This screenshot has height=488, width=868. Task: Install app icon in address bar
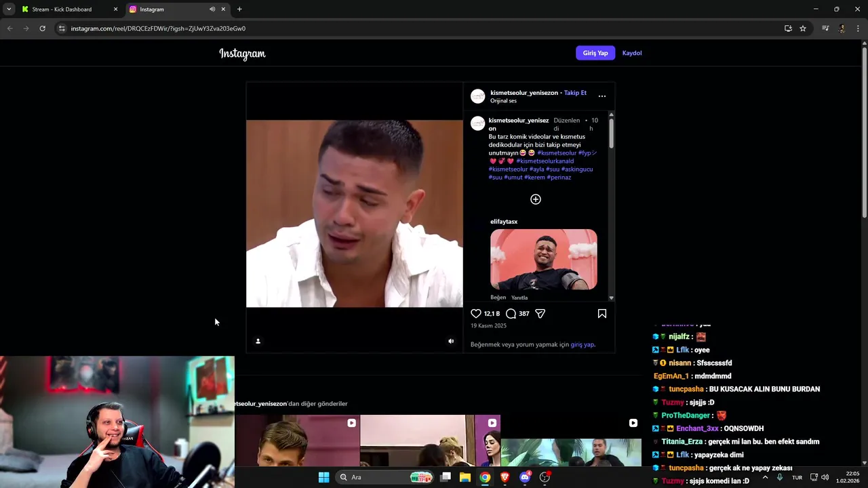click(x=788, y=28)
